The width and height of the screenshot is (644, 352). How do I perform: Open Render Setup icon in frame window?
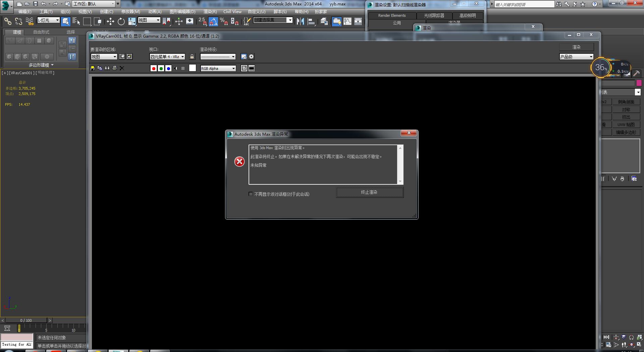point(244,57)
